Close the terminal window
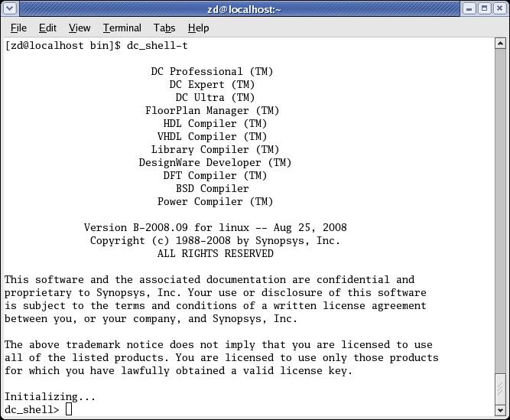510x420 pixels. pos(499,8)
